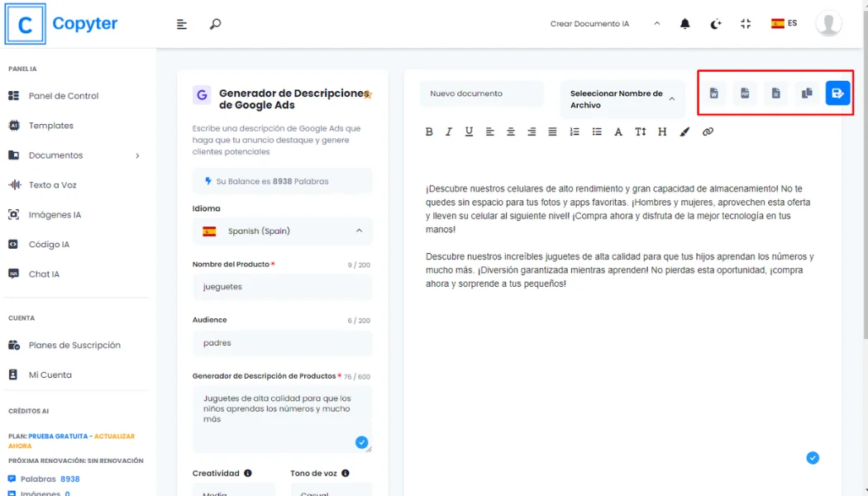Collapse the sidebar with the hamburger icon
This screenshot has width=868, height=496.
pos(182,24)
